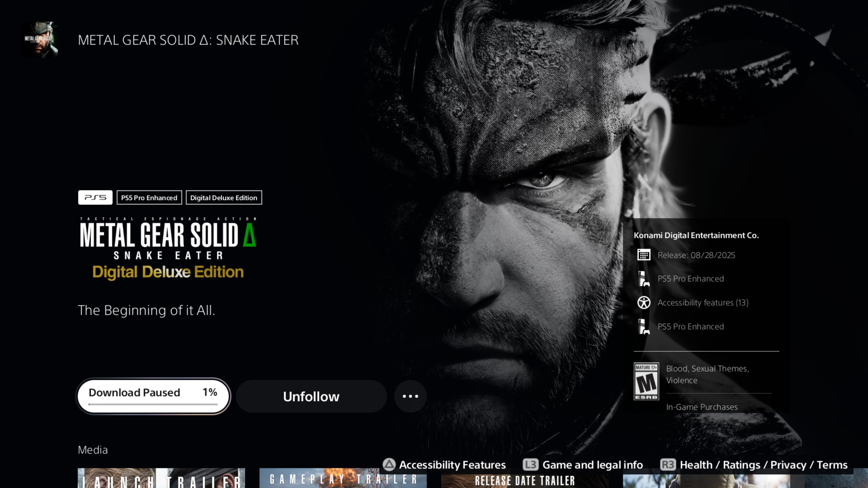Open the game thumbnail icon at top left
The image size is (868, 488).
[x=40, y=39]
